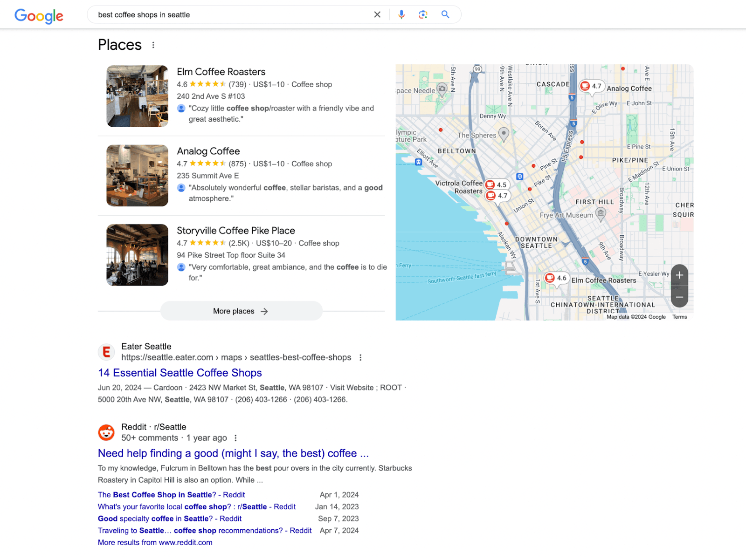Screen dimensions: 746x560
Task: Click the reviewer avatar beside the Analog Coffee quote
Action: [x=181, y=188]
